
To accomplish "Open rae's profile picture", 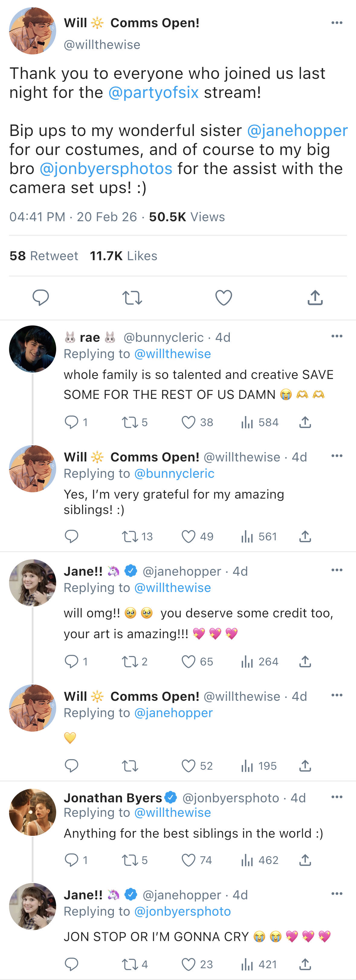I will tap(33, 349).
